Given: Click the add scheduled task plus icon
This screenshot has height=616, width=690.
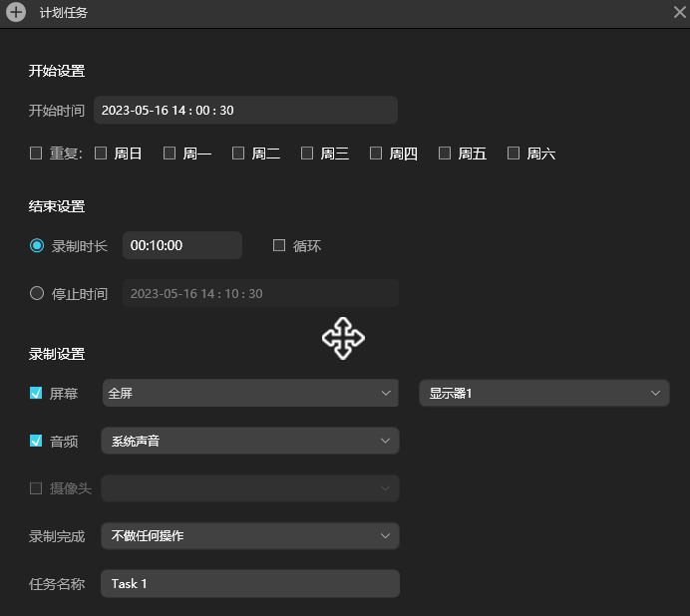Looking at the screenshot, I should tap(16, 12).
